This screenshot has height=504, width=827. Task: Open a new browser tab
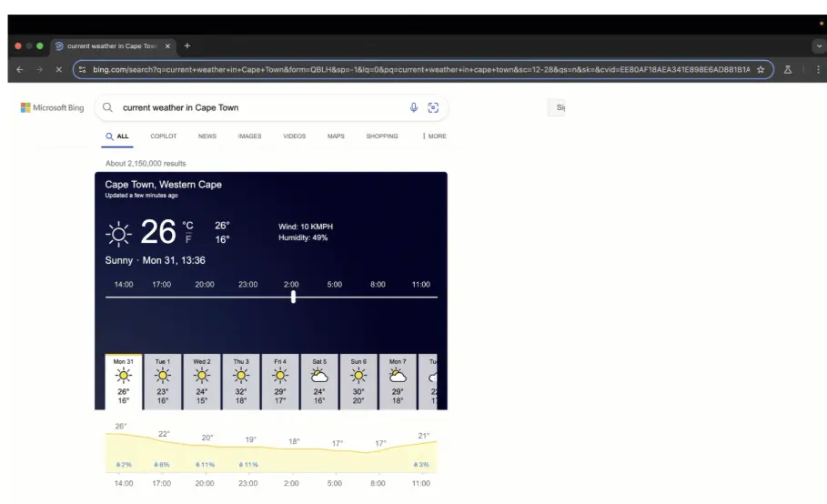click(187, 45)
